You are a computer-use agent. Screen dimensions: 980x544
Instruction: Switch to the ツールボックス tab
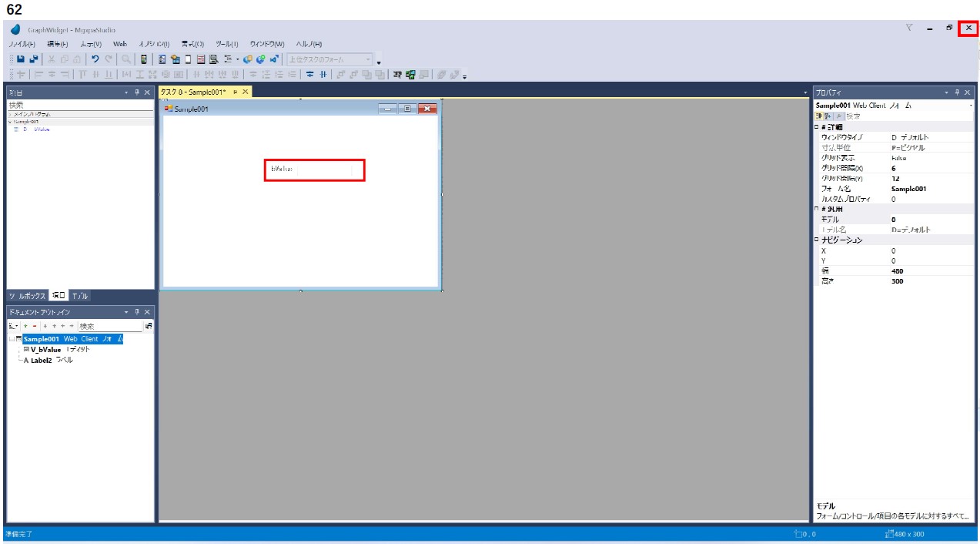click(x=26, y=296)
